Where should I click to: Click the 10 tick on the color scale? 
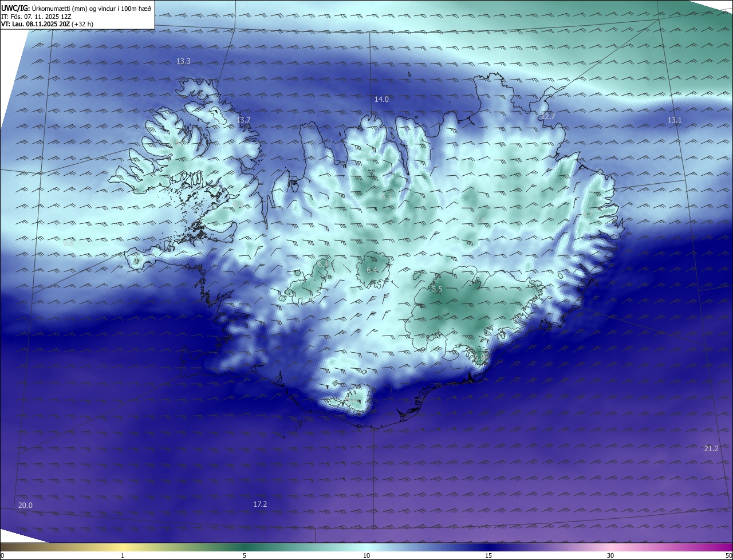click(366, 555)
